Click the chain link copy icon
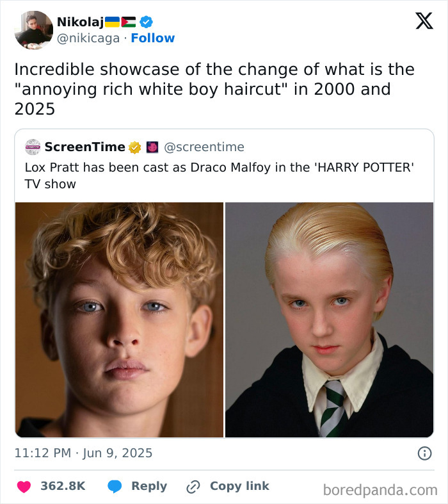This screenshot has height=504, width=448. point(193,487)
